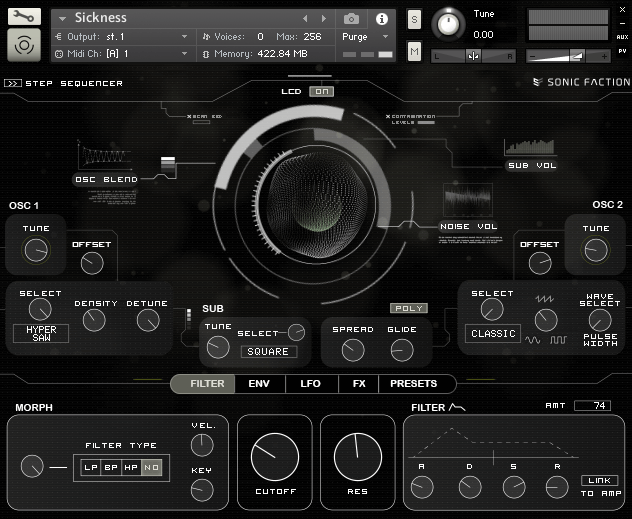Open the OSC 2 Classic selector
Viewport: 632px width, 519px height.
click(x=493, y=334)
